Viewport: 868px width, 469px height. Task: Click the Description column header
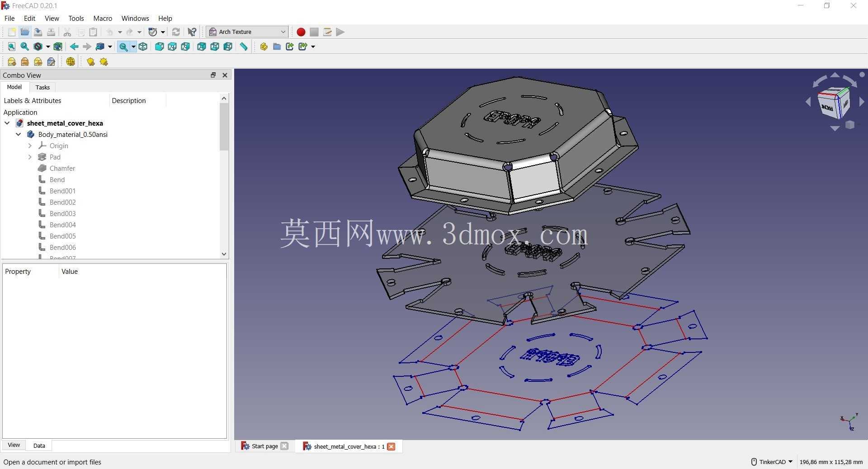(129, 100)
